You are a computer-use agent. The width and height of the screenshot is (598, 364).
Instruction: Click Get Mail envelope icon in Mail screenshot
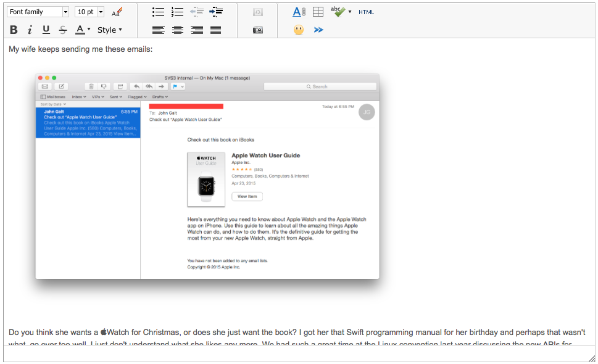[x=45, y=86]
